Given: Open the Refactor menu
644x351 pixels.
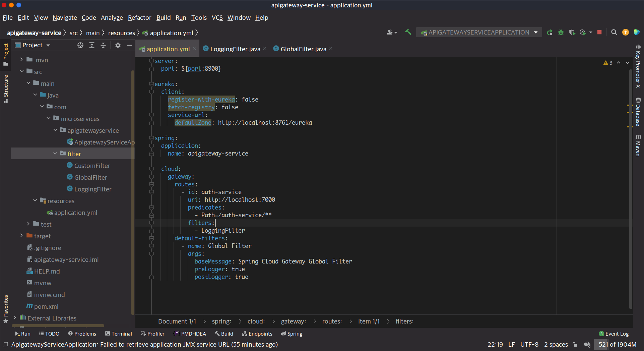Looking at the screenshot, I should tap(139, 18).
